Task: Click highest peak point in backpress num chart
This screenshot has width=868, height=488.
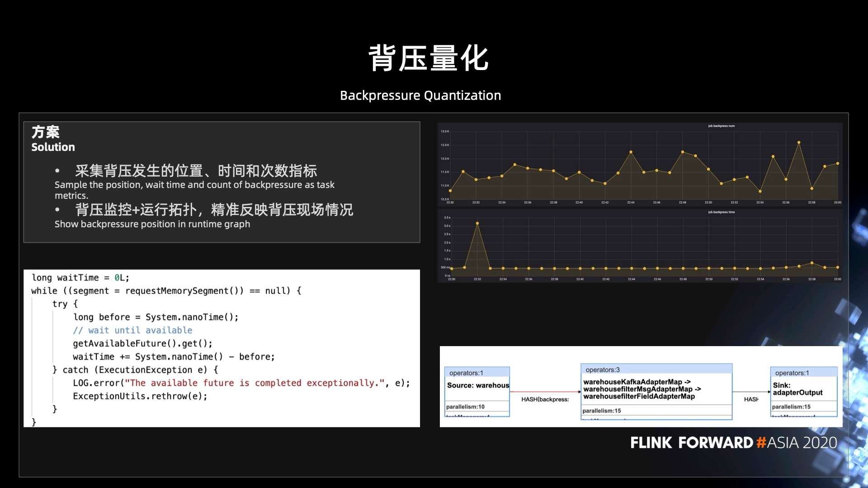Action: pyautogui.click(x=799, y=142)
